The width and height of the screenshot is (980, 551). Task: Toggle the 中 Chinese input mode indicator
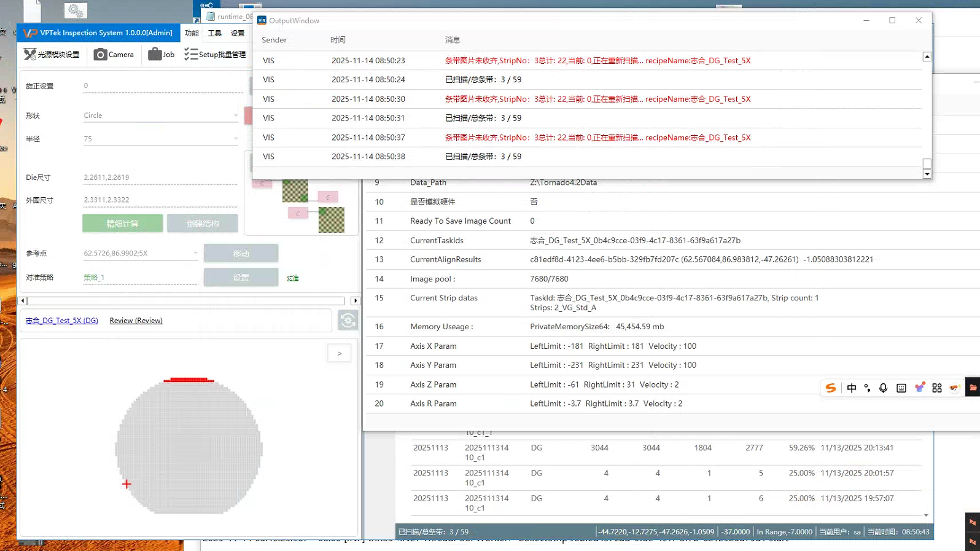(851, 388)
